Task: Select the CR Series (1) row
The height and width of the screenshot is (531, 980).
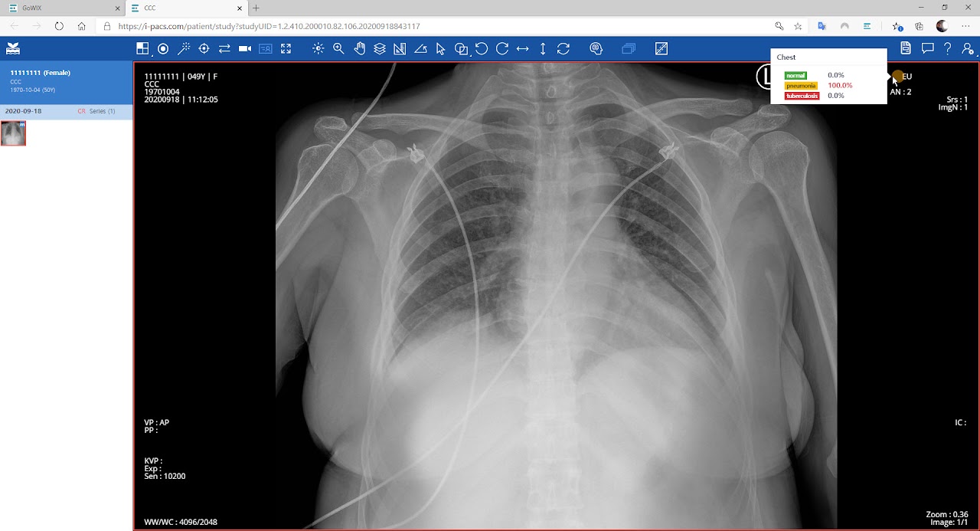Action: [x=66, y=111]
